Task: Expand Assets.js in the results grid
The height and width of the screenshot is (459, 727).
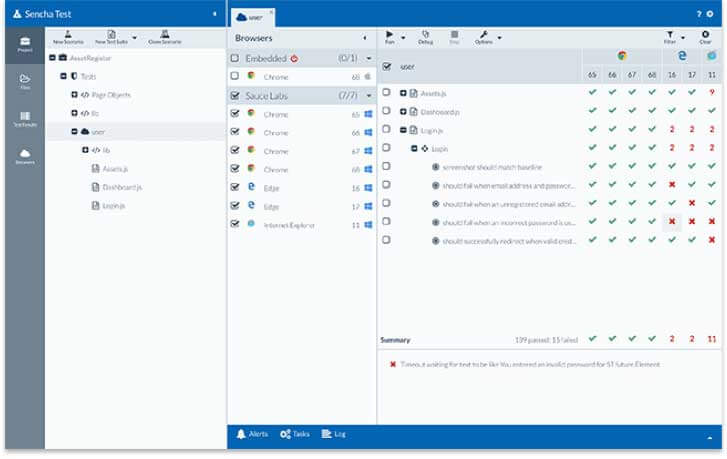Action: [403, 93]
